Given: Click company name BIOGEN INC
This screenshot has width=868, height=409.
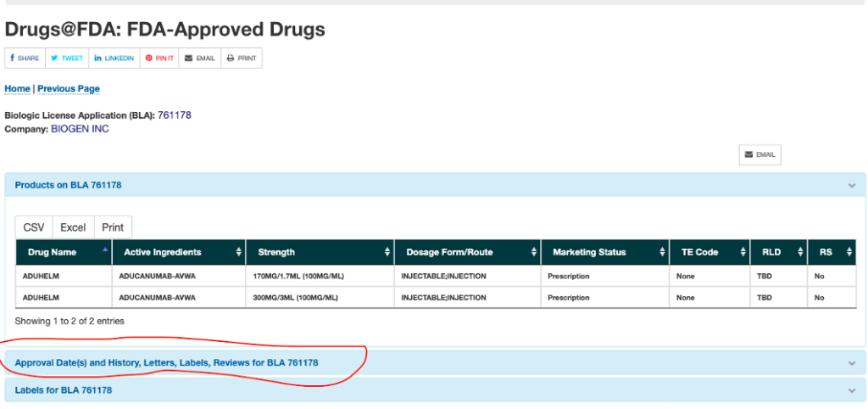Looking at the screenshot, I should click(x=81, y=129).
